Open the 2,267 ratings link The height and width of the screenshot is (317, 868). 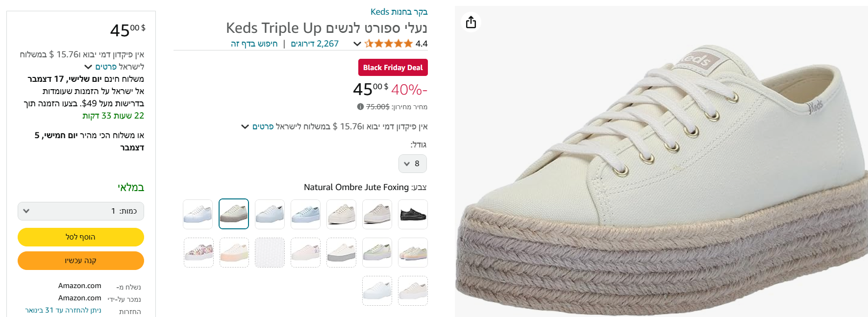315,44
